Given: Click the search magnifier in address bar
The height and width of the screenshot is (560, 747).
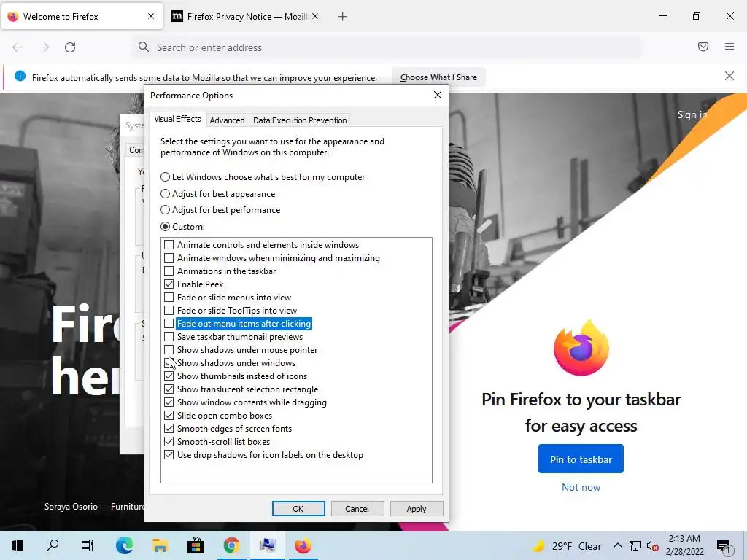Looking at the screenshot, I should [143, 47].
